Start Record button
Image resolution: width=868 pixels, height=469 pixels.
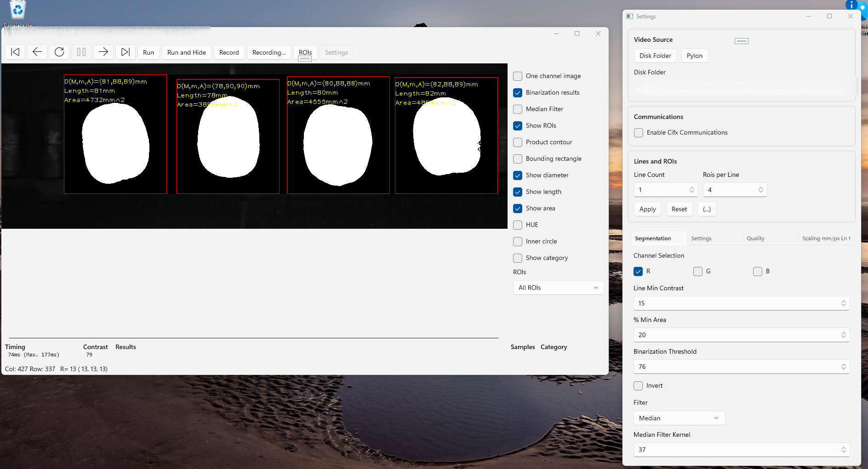[229, 52]
